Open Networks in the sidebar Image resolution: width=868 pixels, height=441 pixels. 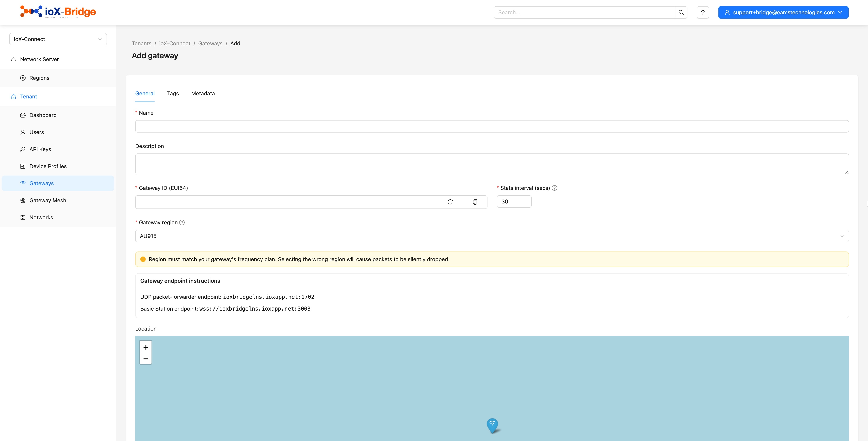click(x=58, y=217)
